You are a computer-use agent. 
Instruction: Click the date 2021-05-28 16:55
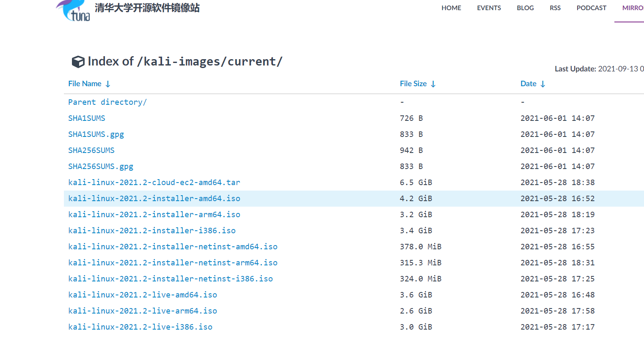pos(558,247)
